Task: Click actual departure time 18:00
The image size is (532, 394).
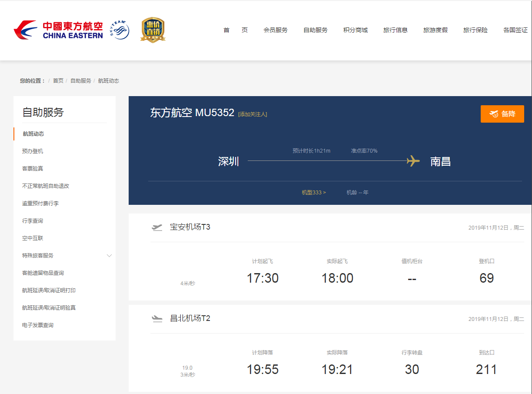Action: [337, 278]
